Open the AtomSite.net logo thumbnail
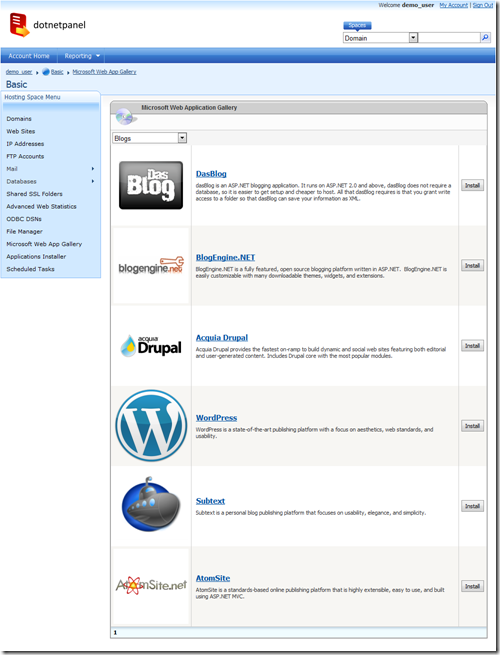This screenshot has height=655, width=500. coord(151,585)
